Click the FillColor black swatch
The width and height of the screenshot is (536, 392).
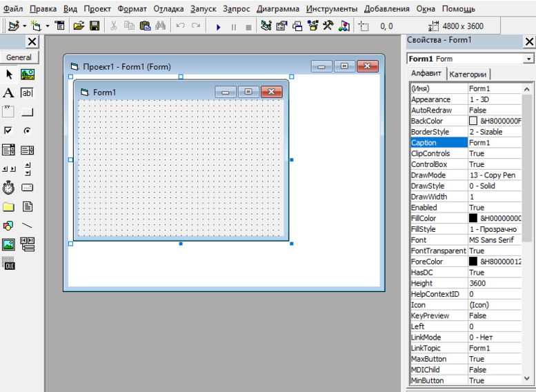[x=473, y=218]
